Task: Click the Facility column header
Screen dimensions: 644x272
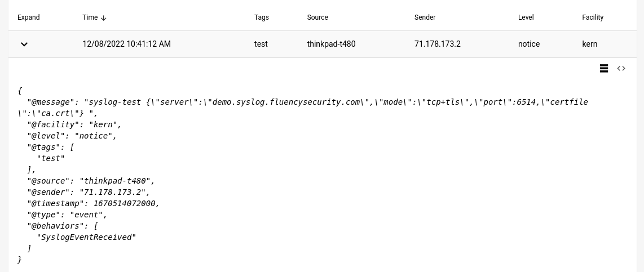Action: pyautogui.click(x=593, y=17)
